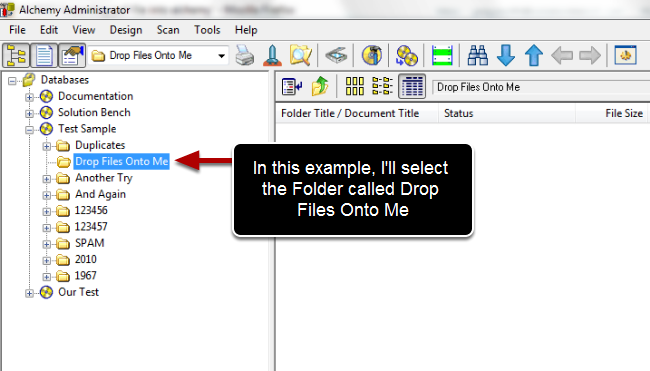Image resolution: width=650 pixels, height=371 pixels.
Task: Open the Help menu
Action: (246, 30)
